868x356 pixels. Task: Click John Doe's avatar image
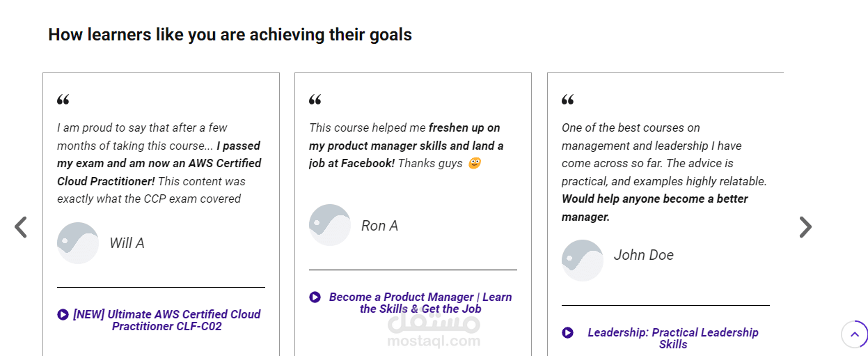[x=583, y=261]
